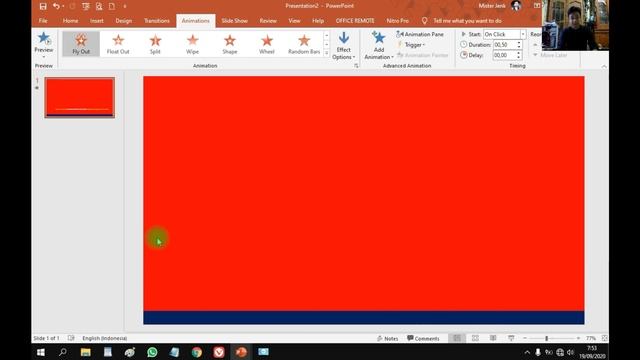
Task: Open the Slide Show tab
Action: point(235,20)
